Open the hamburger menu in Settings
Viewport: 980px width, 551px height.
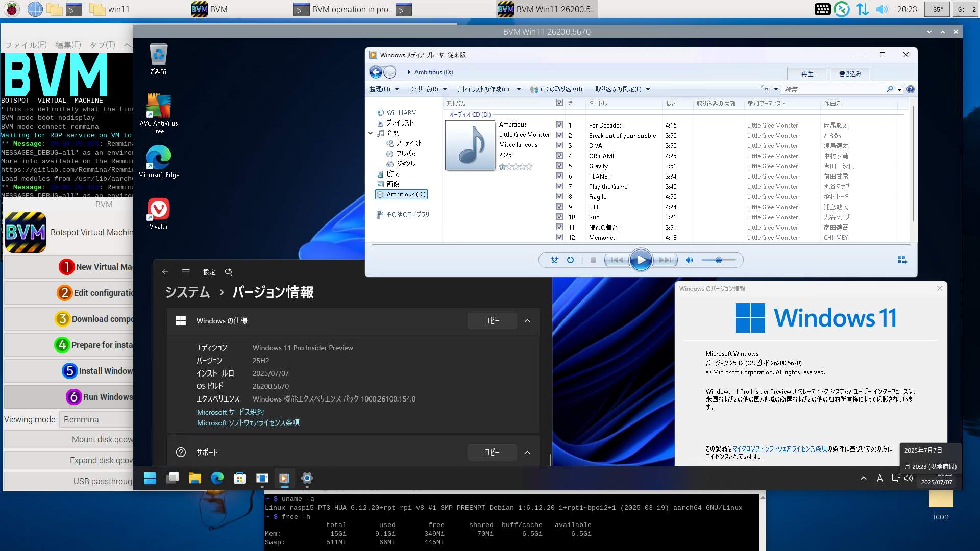tap(186, 272)
